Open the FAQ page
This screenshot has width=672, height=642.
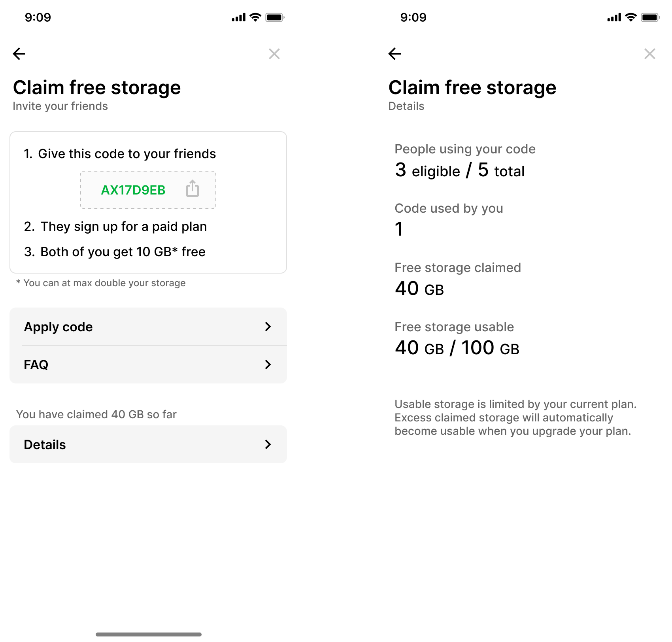pyautogui.click(x=148, y=364)
